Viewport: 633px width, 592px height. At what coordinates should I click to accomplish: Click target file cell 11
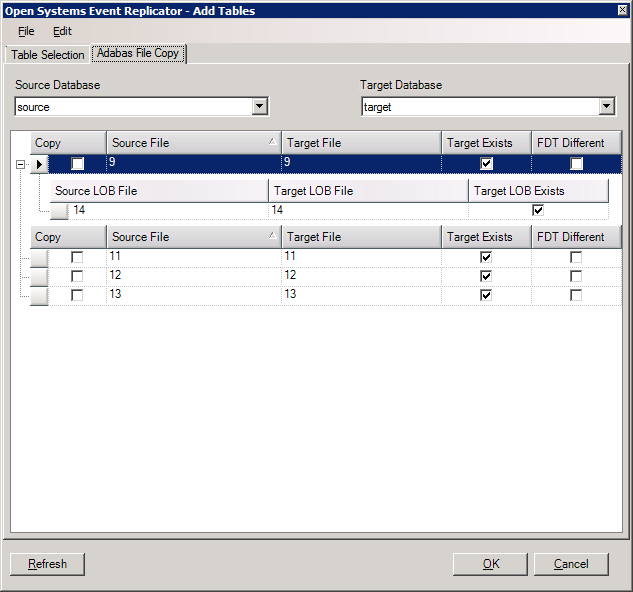point(361,258)
